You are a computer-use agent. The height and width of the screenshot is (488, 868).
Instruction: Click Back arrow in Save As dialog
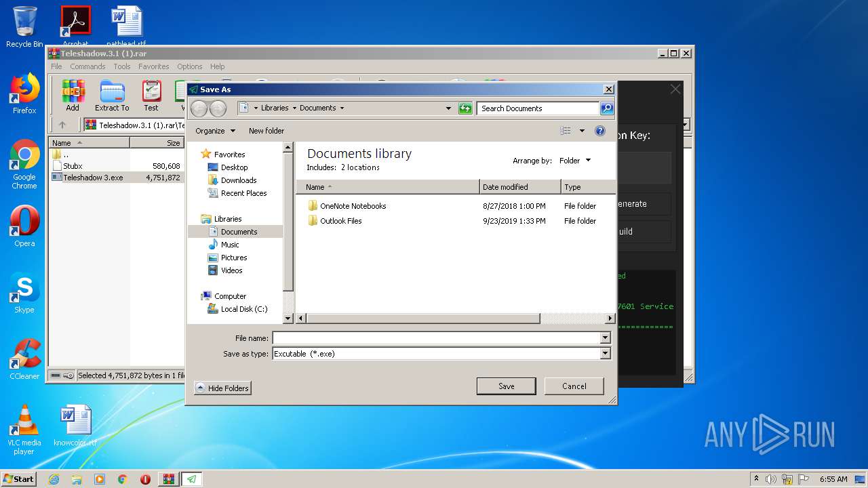click(x=199, y=108)
